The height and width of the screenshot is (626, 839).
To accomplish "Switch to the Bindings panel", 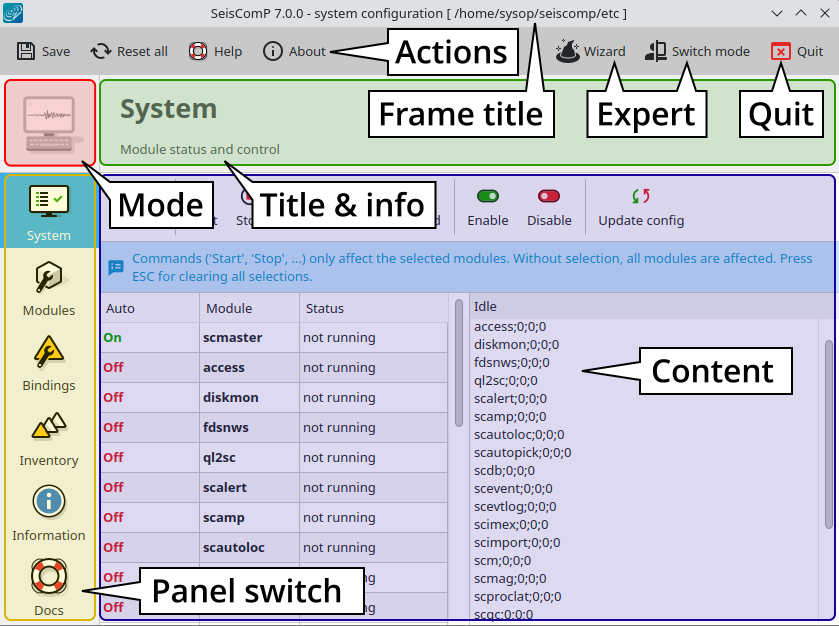I will 49,364.
